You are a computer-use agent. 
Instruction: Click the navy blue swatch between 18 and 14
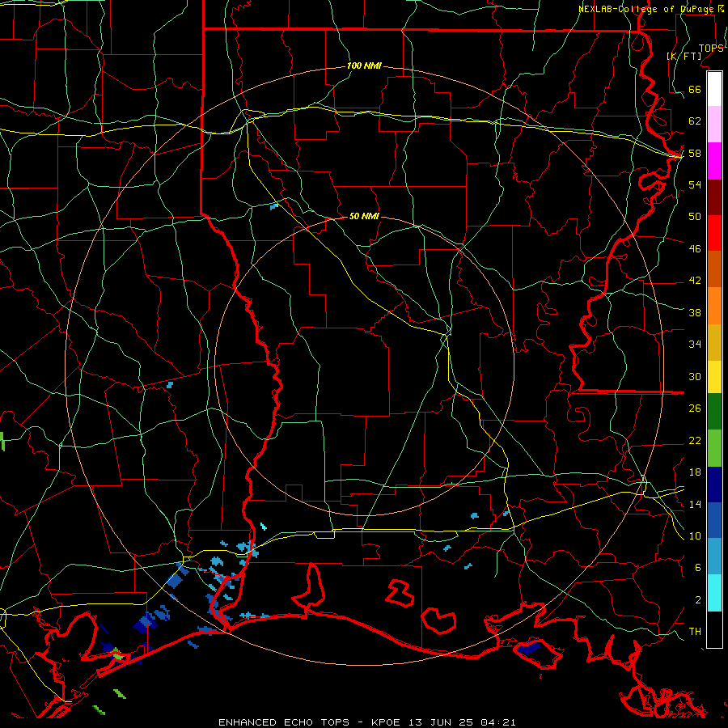714,485
